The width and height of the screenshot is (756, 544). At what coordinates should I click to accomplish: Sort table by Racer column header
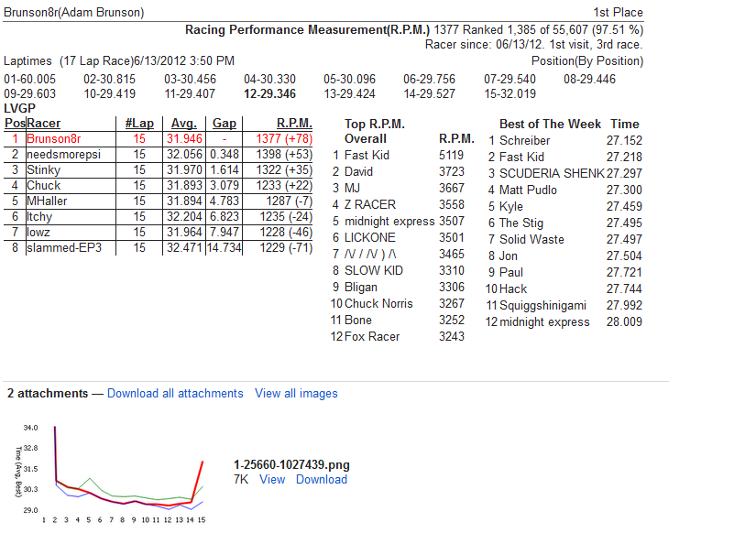coord(43,124)
